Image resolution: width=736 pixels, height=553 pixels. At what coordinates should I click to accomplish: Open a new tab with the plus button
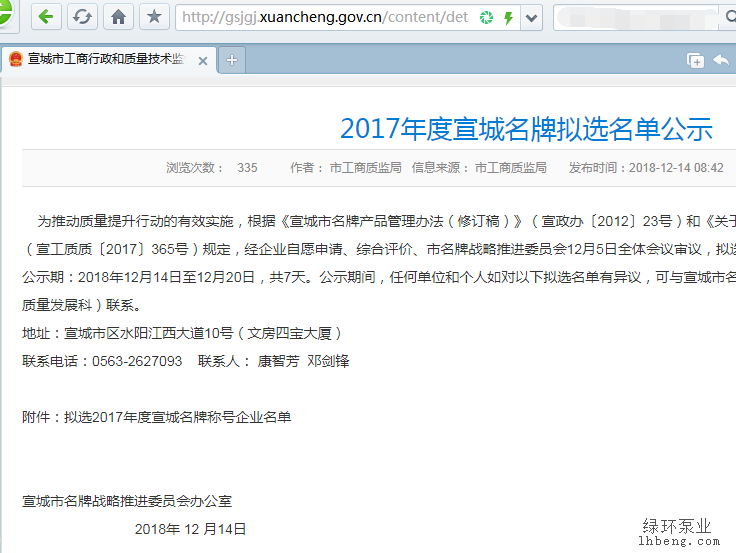pos(232,61)
